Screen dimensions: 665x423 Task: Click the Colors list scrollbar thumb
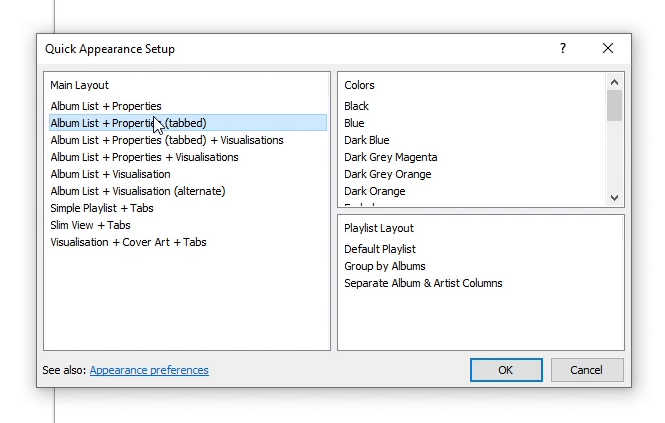[614, 105]
